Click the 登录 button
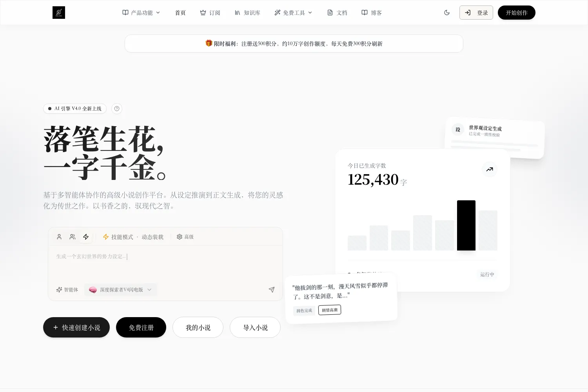 click(476, 13)
